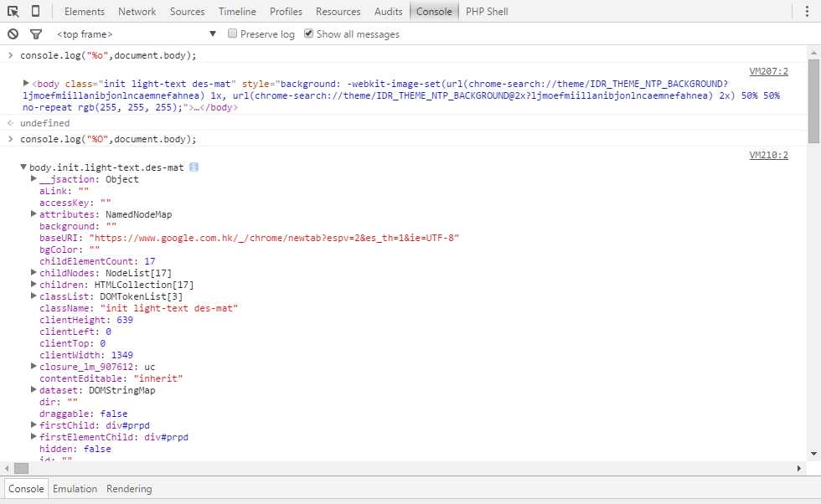Image resolution: width=821 pixels, height=504 pixels.
Task: Select the clientHeight: 639 row
Action: point(86,320)
